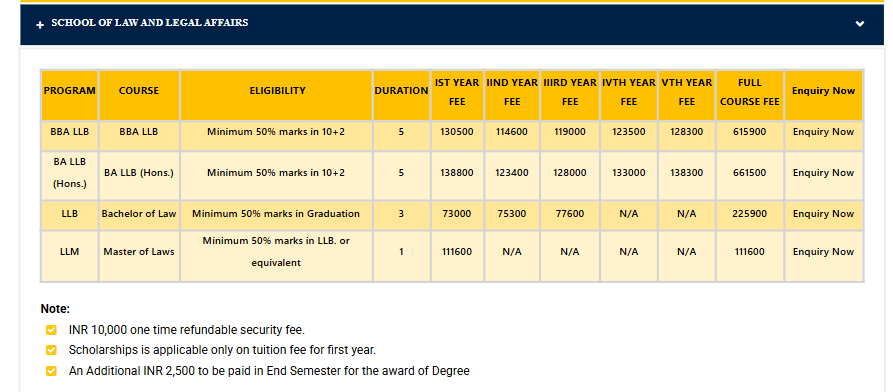
Task: Click the 138300 fifth year fee
Action: pyautogui.click(x=687, y=173)
